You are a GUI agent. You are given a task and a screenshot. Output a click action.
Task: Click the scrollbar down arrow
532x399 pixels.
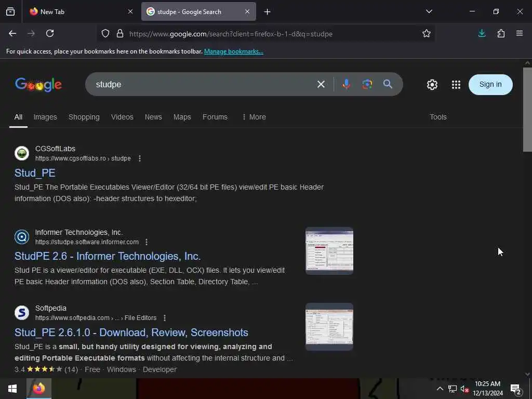tap(527, 374)
